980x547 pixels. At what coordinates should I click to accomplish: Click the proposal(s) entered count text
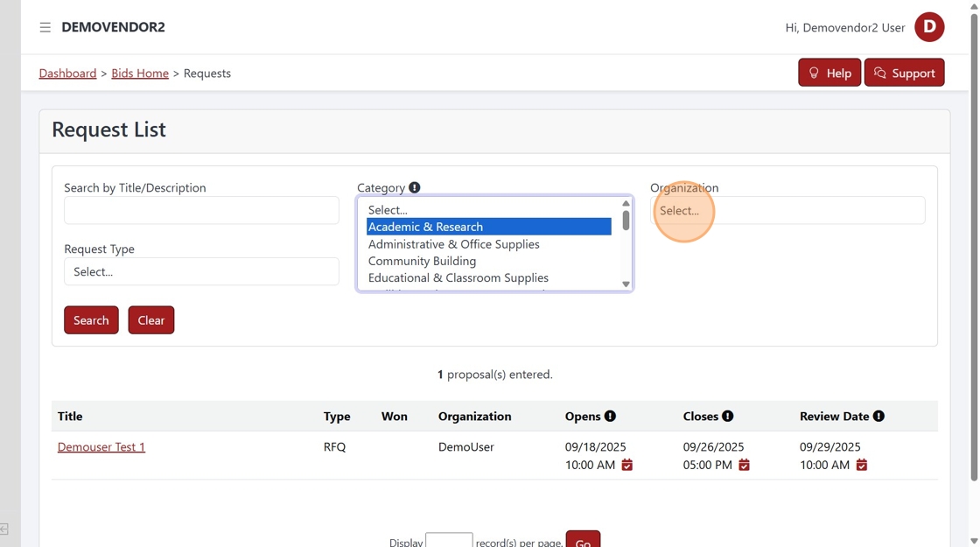pyautogui.click(x=495, y=375)
